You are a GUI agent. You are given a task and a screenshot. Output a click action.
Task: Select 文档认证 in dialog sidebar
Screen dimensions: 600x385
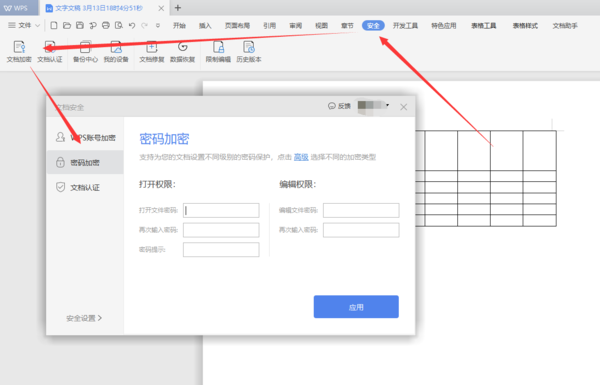coord(85,187)
